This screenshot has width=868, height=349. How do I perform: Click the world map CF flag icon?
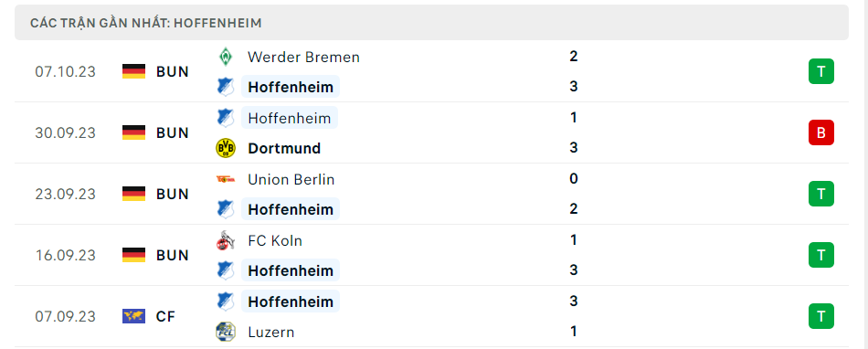point(133,316)
